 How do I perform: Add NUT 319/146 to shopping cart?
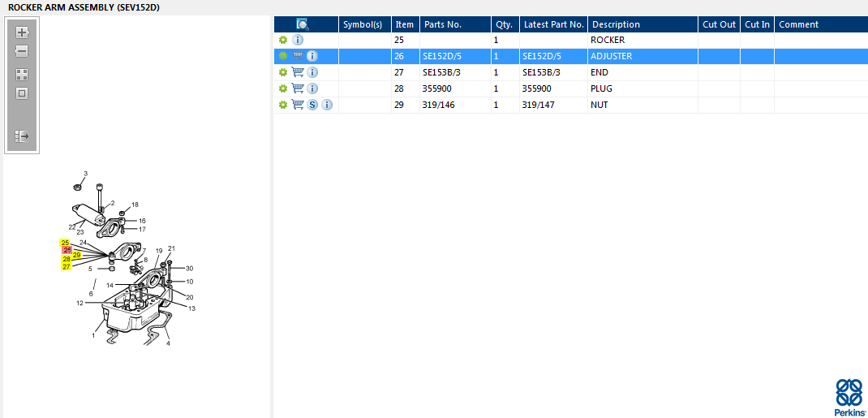click(x=298, y=105)
